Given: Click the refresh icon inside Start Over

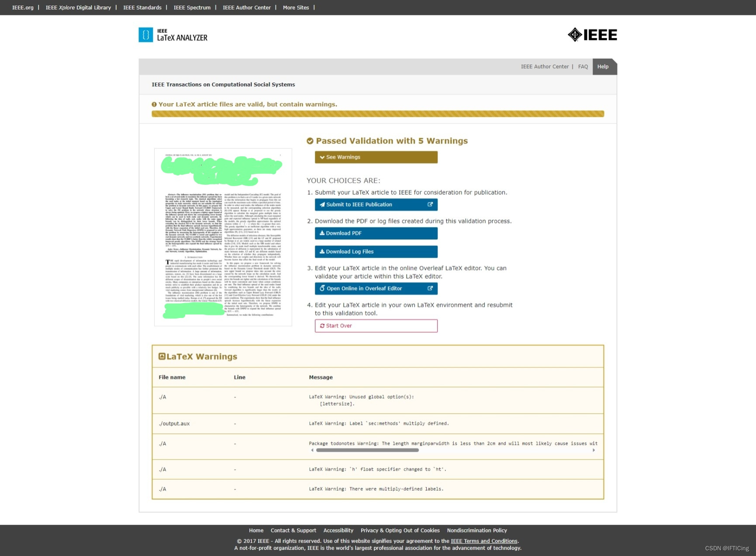Looking at the screenshot, I should pyautogui.click(x=322, y=325).
